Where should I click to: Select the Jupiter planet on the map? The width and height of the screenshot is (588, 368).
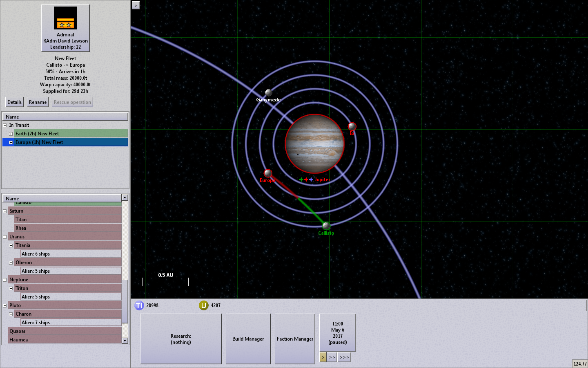(314, 144)
